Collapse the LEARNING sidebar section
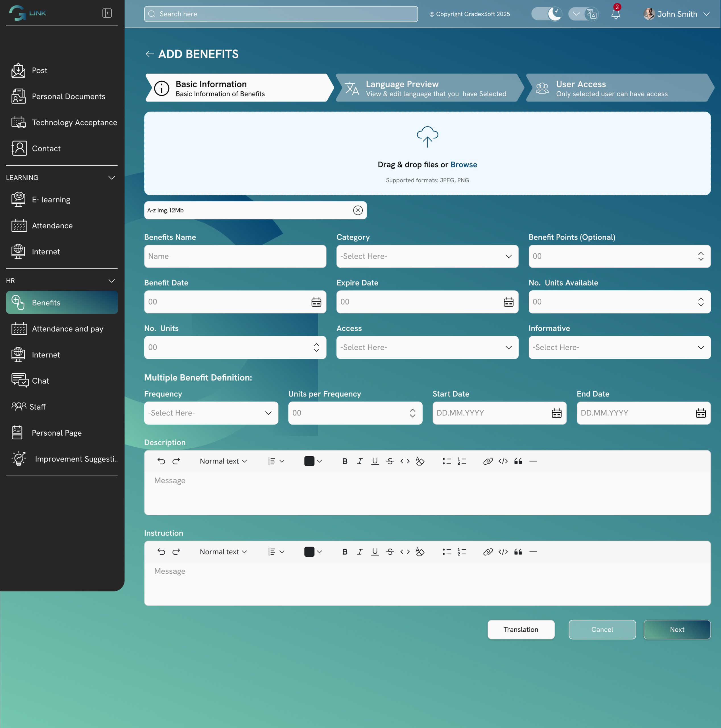Image resolution: width=721 pixels, height=728 pixels. pyautogui.click(x=111, y=177)
